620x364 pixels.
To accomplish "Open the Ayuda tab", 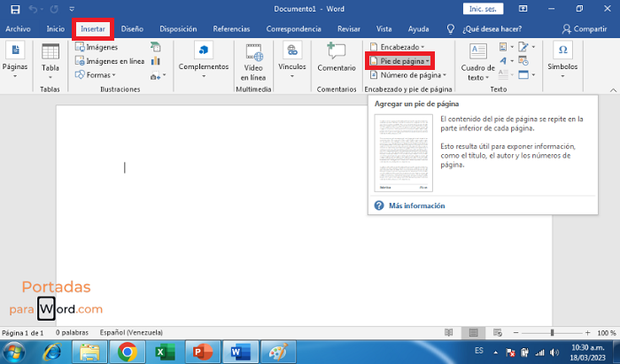I will click(x=418, y=29).
